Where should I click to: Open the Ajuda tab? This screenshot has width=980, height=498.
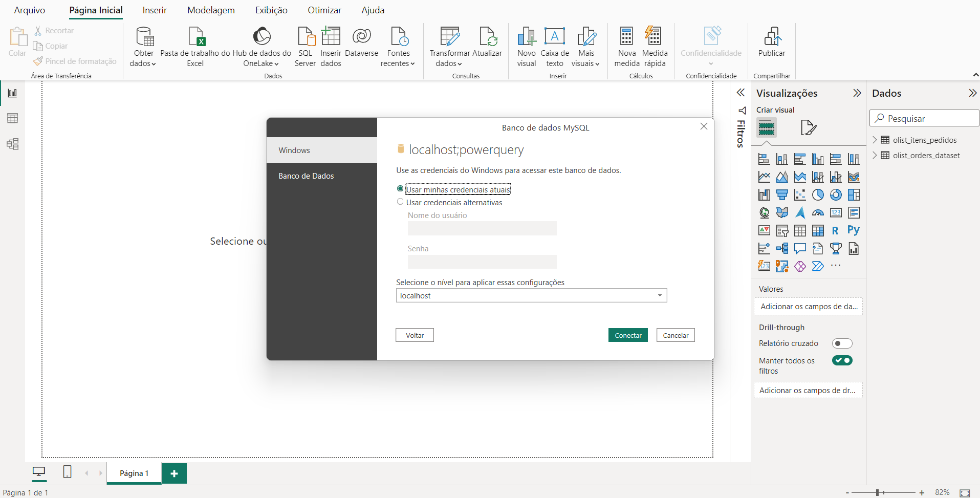pyautogui.click(x=373, y=10)
